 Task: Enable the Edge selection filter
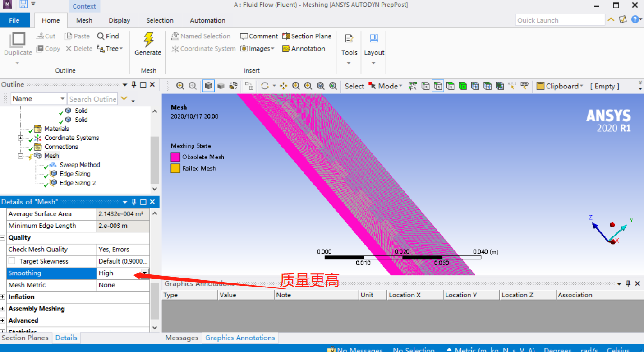coord(438,86)
